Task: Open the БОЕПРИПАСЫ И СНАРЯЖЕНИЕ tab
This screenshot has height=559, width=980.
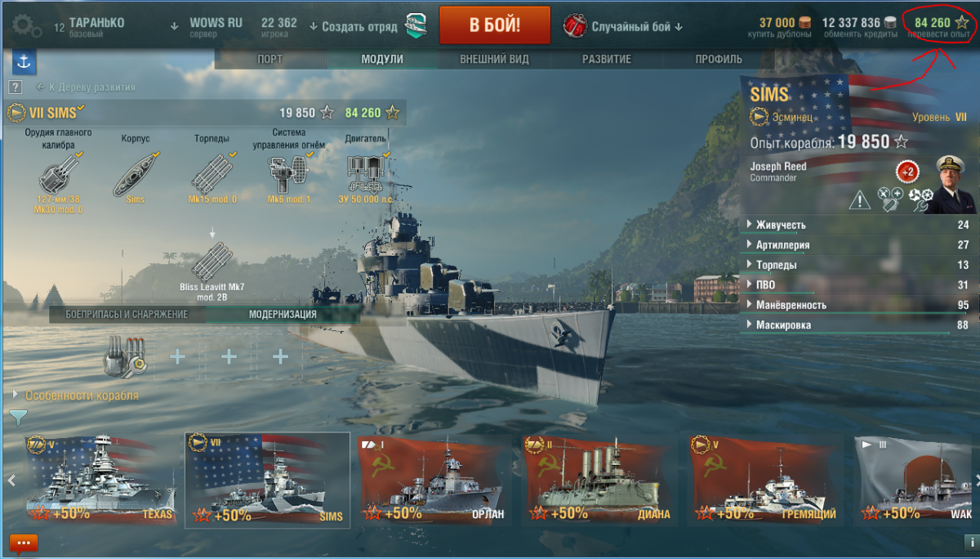Action: coord(127,315)
